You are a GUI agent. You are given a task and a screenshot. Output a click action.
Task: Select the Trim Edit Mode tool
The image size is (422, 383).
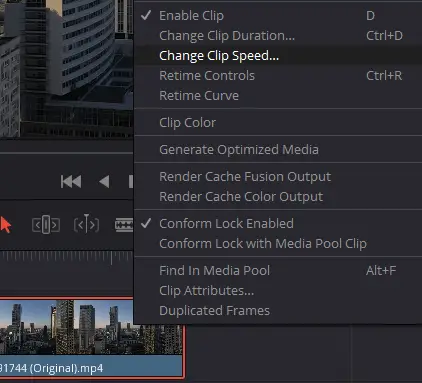tap(46, 225)
